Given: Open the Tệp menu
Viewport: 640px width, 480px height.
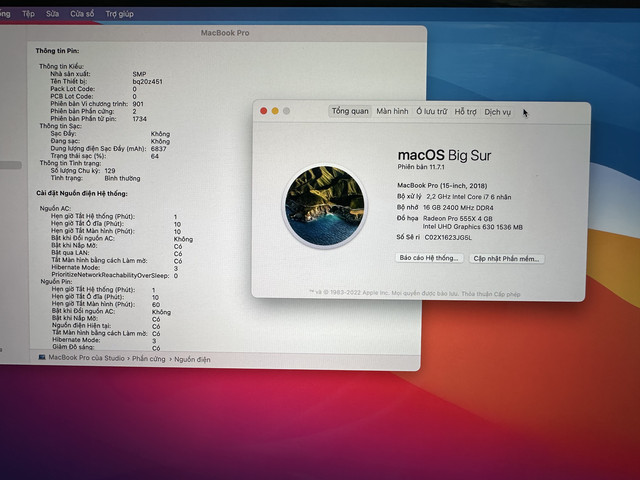Looking at the screenshot, I should (28, 14).
